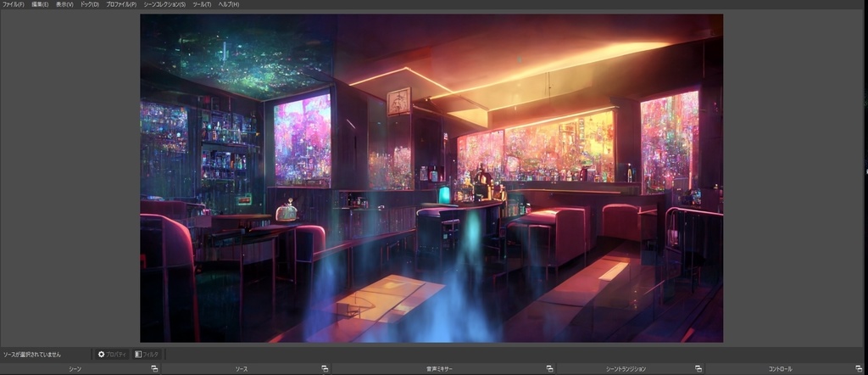Open the ツール(T) menu
The width and height of the screenshot is (868, 375).
click(x=202, y=4)
